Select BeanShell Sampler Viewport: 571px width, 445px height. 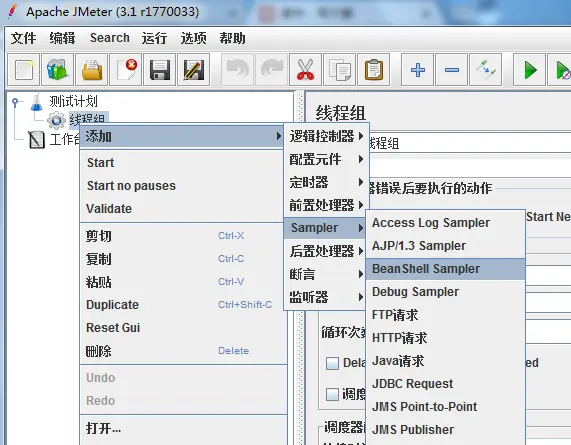445,269
